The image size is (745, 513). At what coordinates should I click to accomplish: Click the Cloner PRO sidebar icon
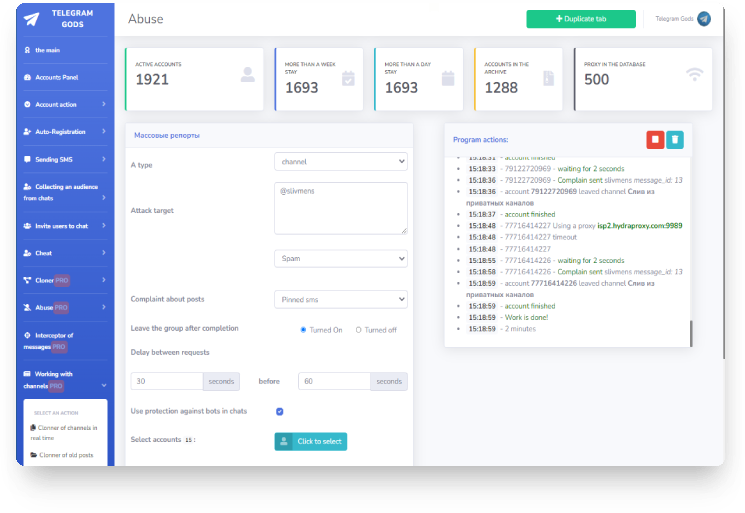click(x=27, y=280)
